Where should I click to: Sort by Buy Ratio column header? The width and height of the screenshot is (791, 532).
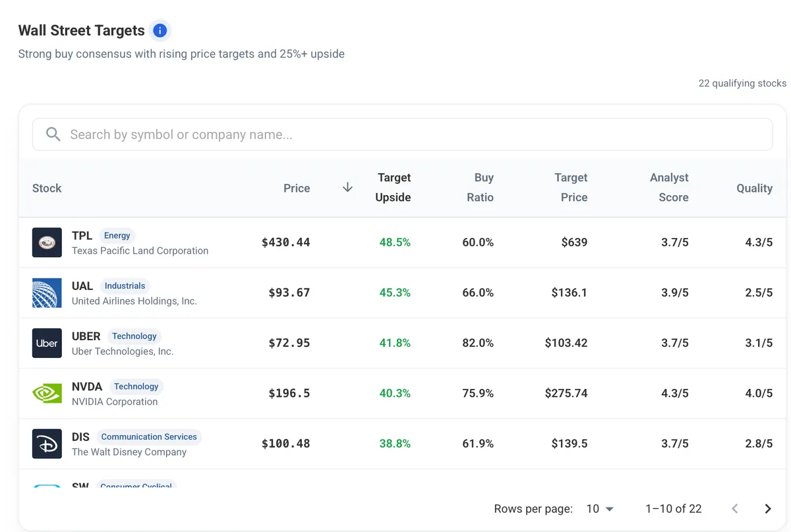point(480,187)
